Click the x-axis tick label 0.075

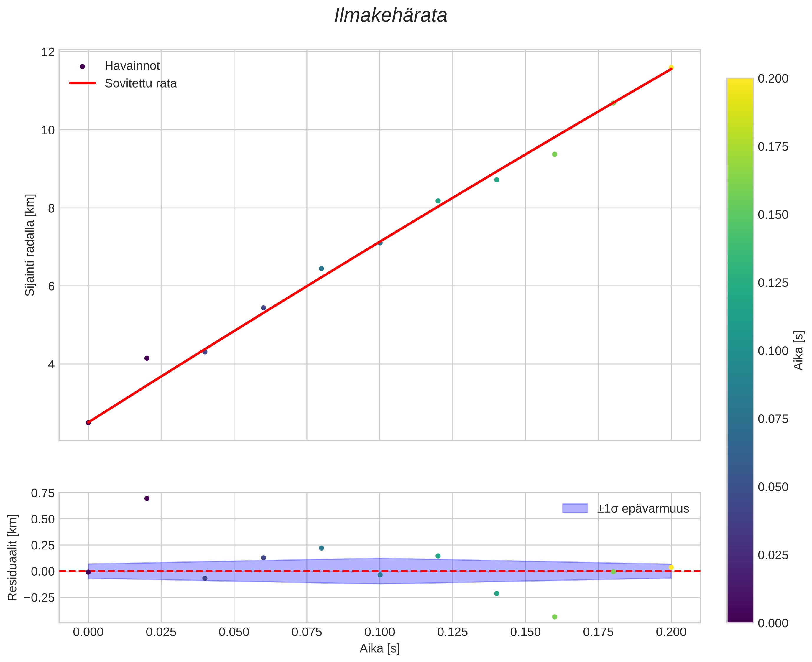tap(307, 632)
